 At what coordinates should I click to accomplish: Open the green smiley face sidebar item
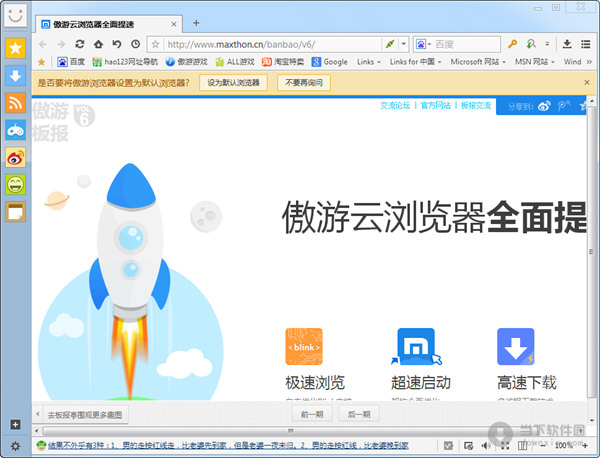pyautogui.click(x=15, y=184)
